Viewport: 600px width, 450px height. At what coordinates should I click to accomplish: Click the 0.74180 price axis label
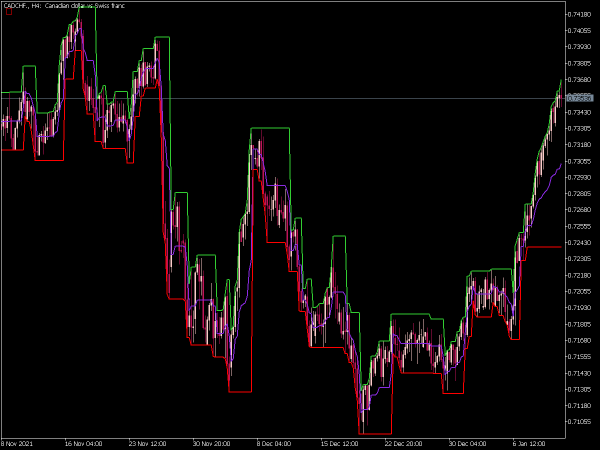click(x=579, y=15)
